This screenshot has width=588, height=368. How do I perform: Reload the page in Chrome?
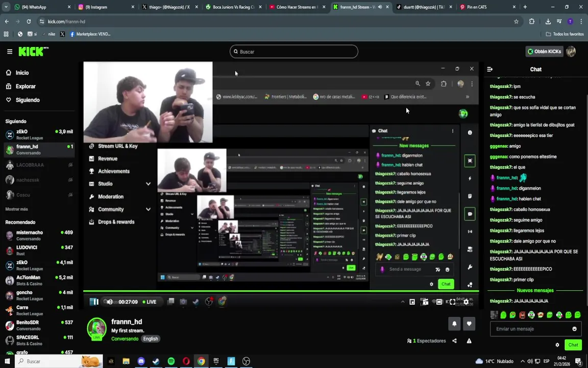(x=29, y=21)
